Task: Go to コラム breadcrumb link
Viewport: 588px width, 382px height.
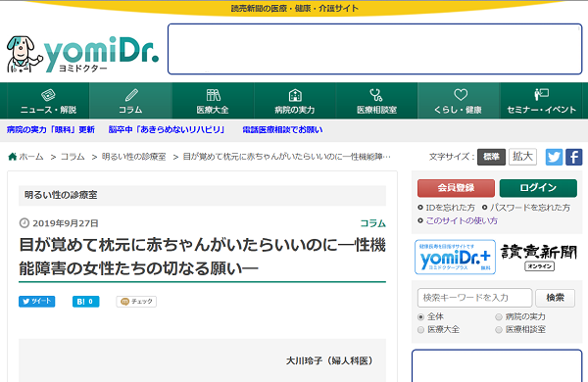Action: click(x=73, y=157)
